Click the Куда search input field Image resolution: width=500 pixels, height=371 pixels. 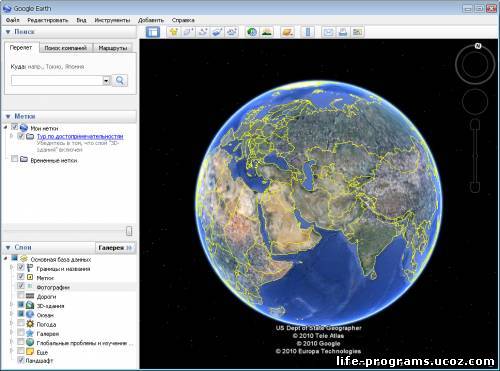(57, 81)
